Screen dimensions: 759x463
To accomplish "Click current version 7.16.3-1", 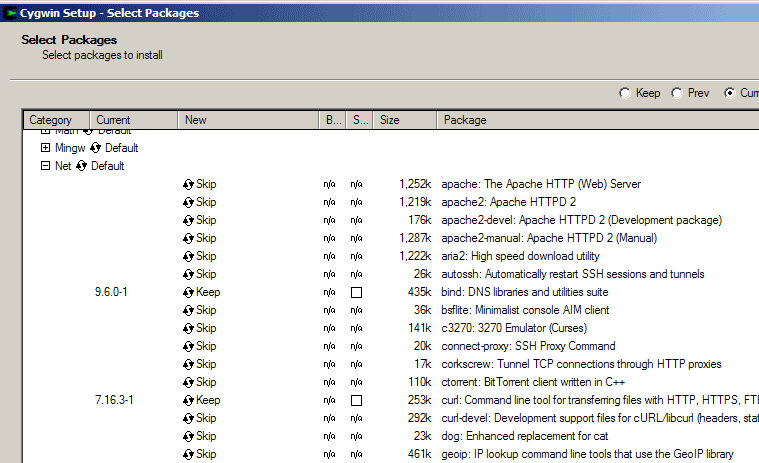I will click(x=114, y=401).
